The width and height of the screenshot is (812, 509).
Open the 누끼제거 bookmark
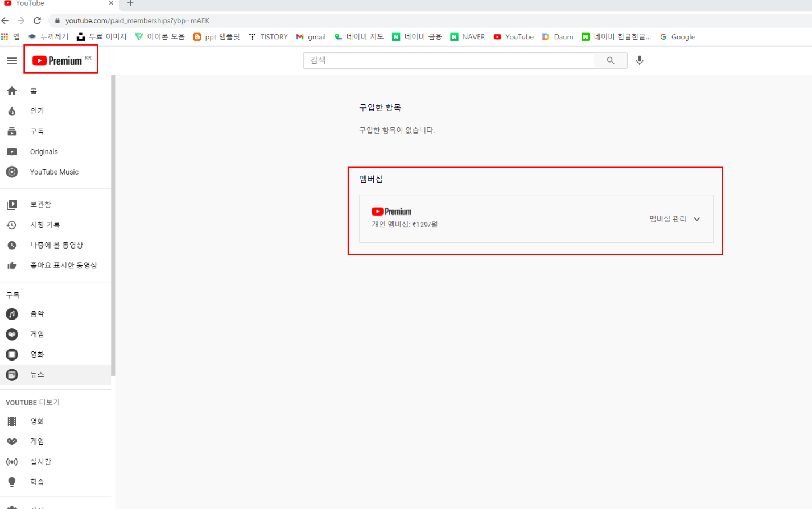pyautogui.click(x=48, y=36)
